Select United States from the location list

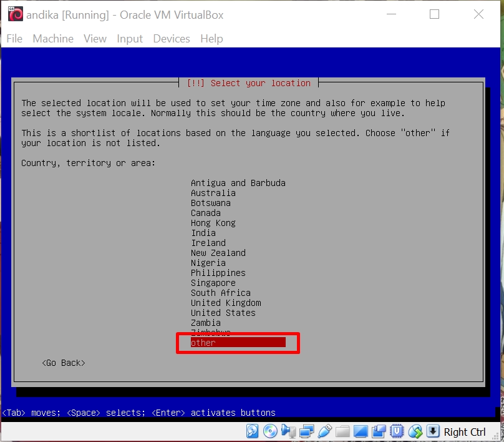223,313
